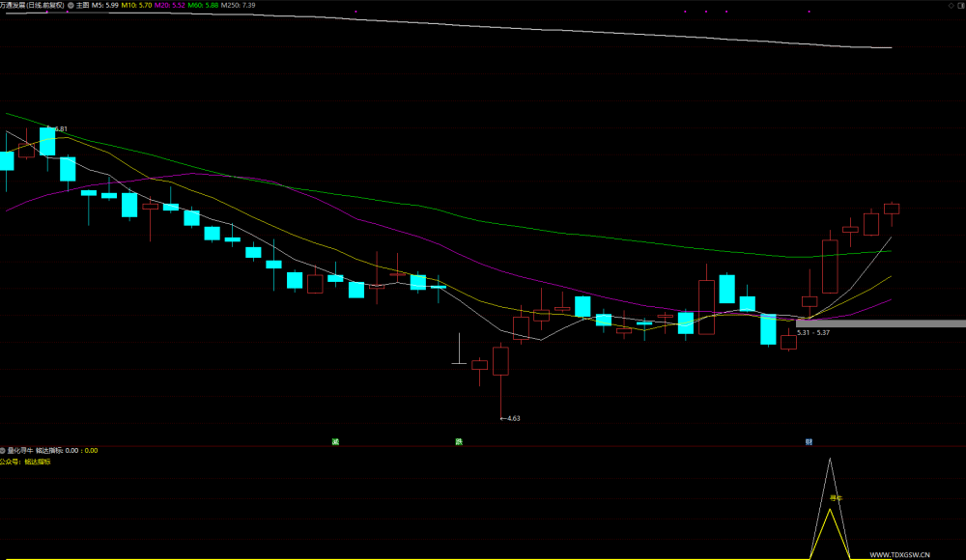This screenshot has height=560, width=966.
Task: Open the main chart settings gear icon
Action: click(71, 5)
